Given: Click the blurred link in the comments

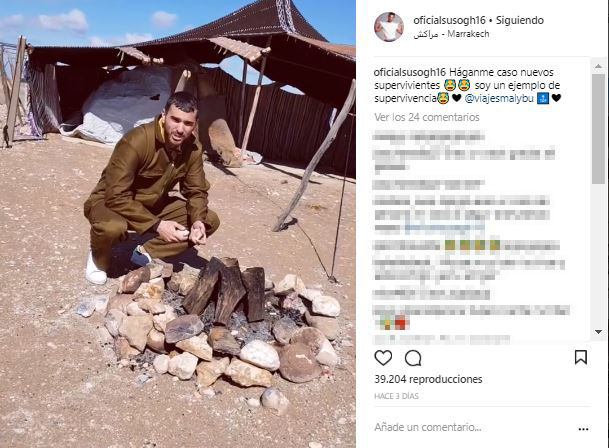Looking at the screenshot, I should 445,229.
